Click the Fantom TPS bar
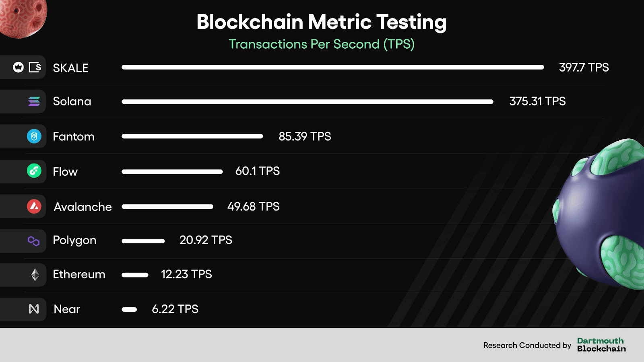The image size is (644, 362). click(x=192, y=136)
